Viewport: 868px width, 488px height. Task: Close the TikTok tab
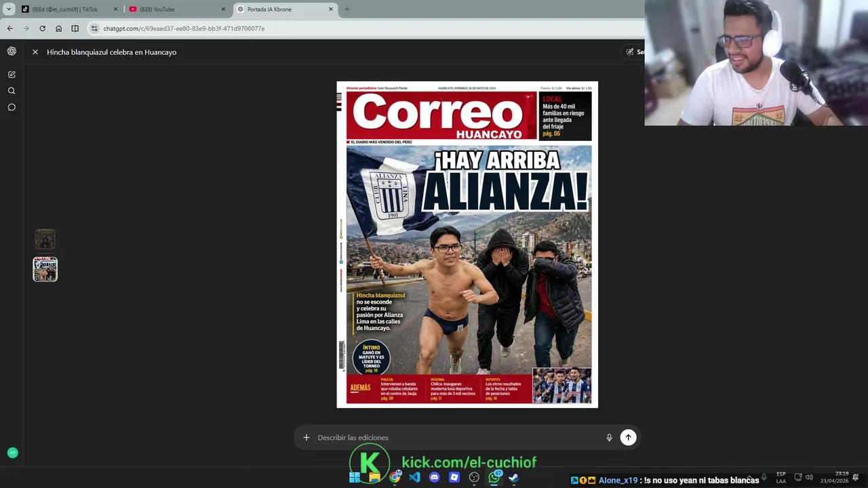[115, 9]
